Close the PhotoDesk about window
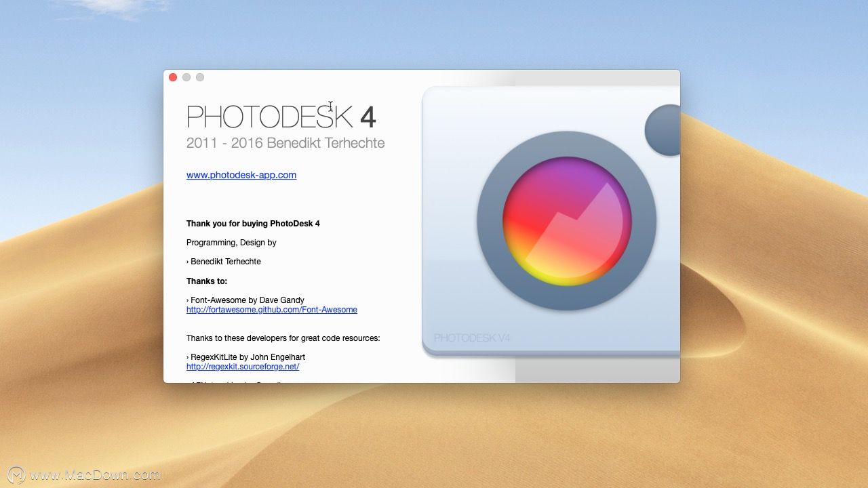 (173, 77)
